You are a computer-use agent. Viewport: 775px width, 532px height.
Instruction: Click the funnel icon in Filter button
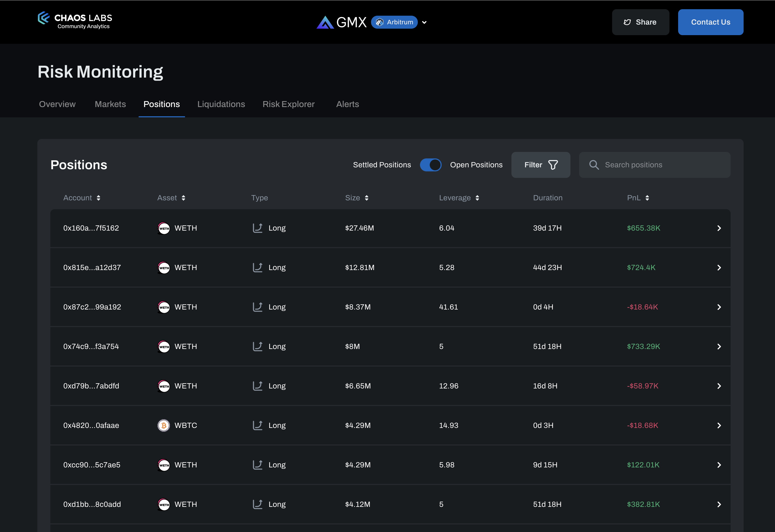pyautogui.click(x=553, y=165)
